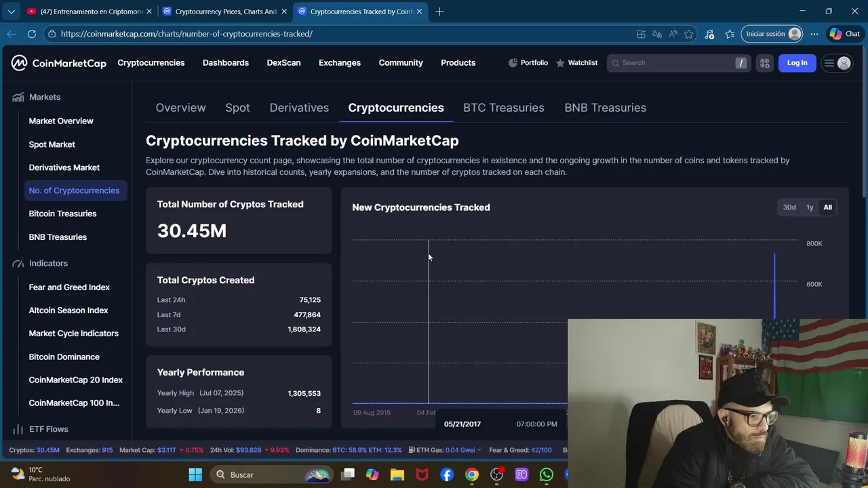Click the browser address bar URL
This screenshot has height=488, width=868.
coord(186,34)
